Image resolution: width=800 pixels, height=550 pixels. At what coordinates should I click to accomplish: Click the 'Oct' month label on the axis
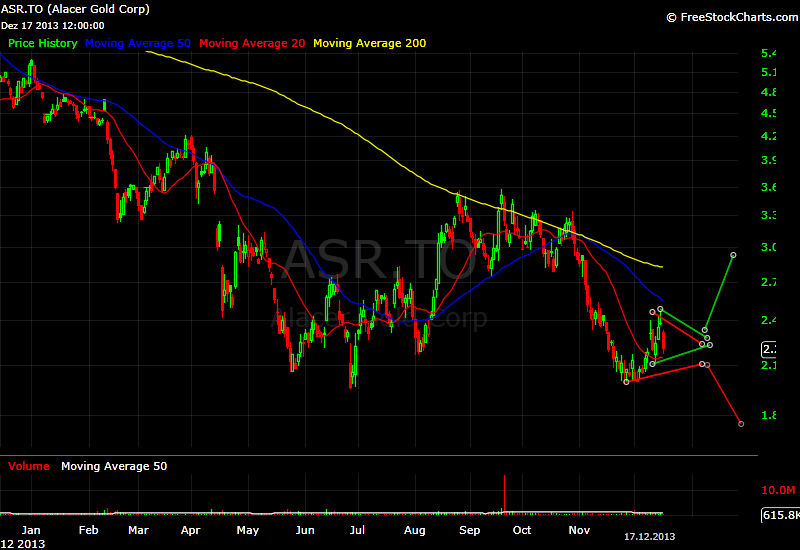pyautogui.click(x=521, y=530)
